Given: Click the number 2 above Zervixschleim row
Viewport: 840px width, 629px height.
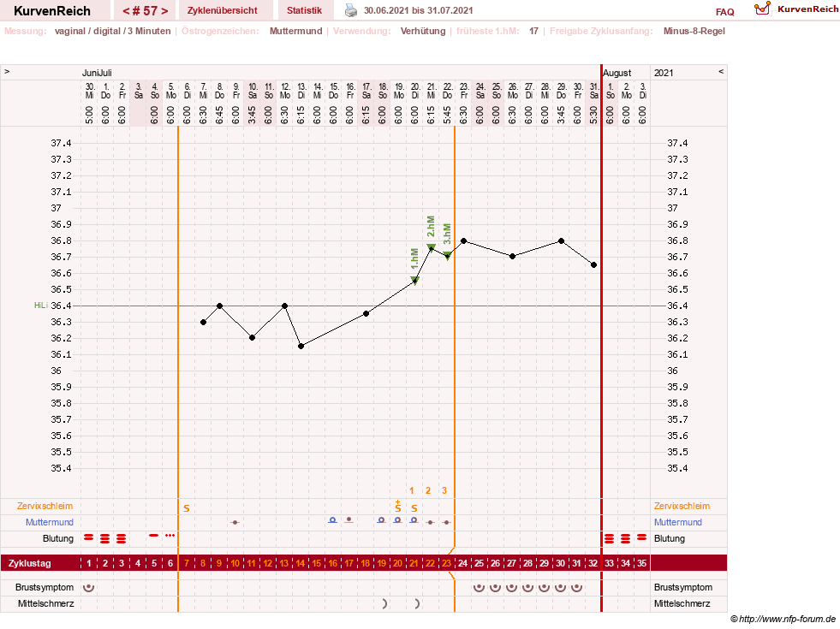Looking at the screenshot, I should [428, 490].
